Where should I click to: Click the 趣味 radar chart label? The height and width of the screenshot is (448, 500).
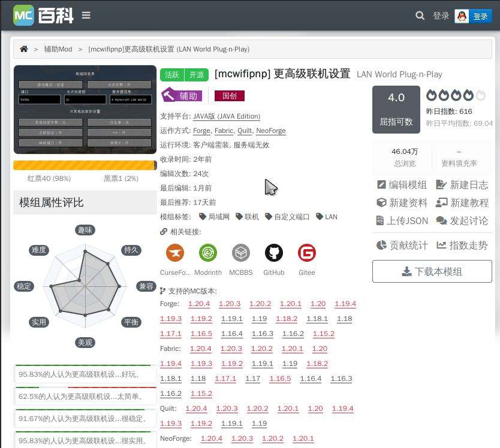(85, 230)
